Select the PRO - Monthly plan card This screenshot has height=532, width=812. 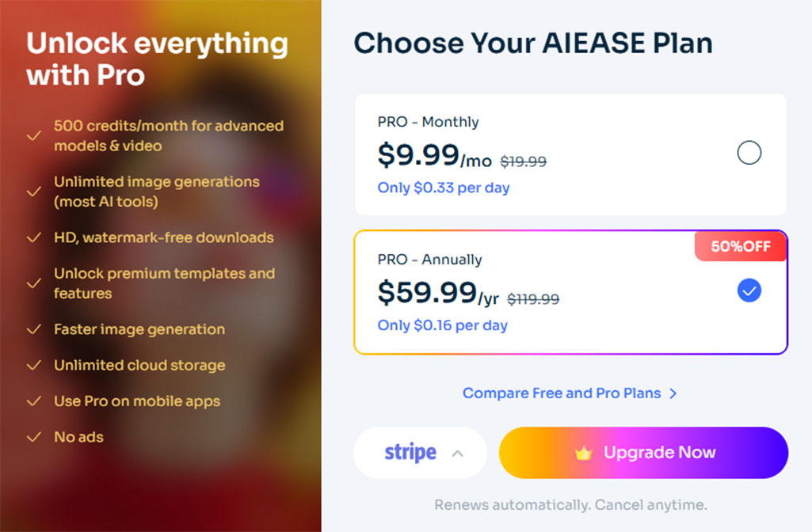pos(570,154)
